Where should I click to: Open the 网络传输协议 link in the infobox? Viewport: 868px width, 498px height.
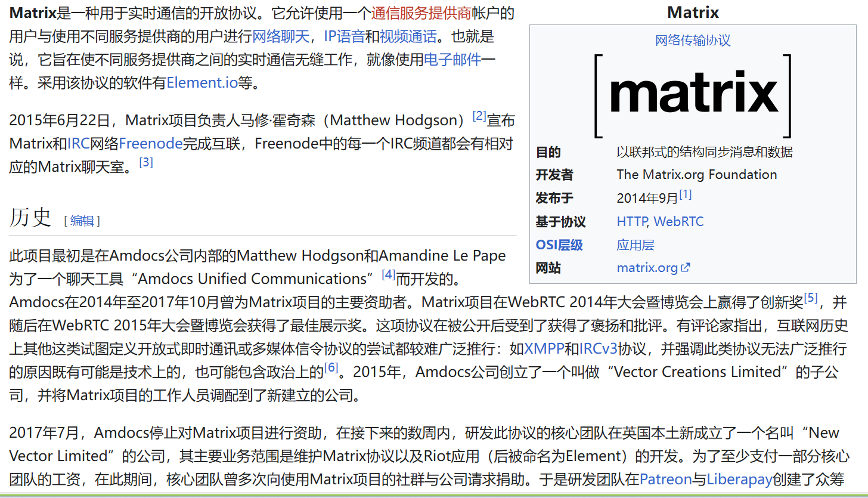tap(694, 39)
